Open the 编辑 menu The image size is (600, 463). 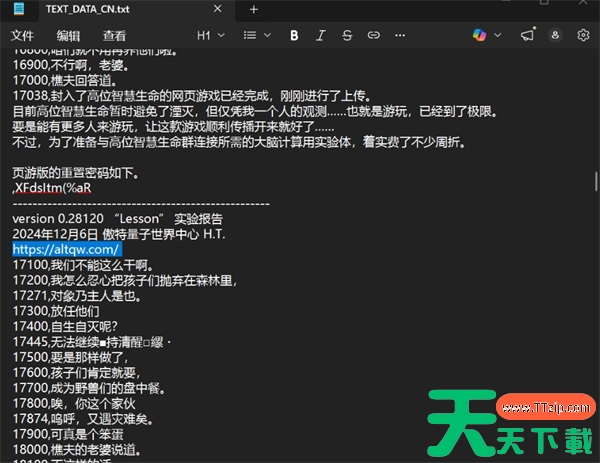68,36
